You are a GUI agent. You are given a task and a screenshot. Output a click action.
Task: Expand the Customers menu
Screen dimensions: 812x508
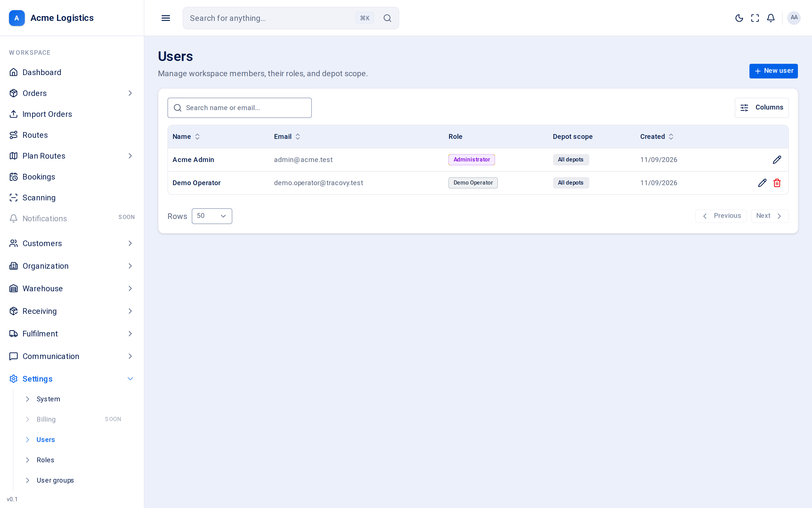click(72, 243)
